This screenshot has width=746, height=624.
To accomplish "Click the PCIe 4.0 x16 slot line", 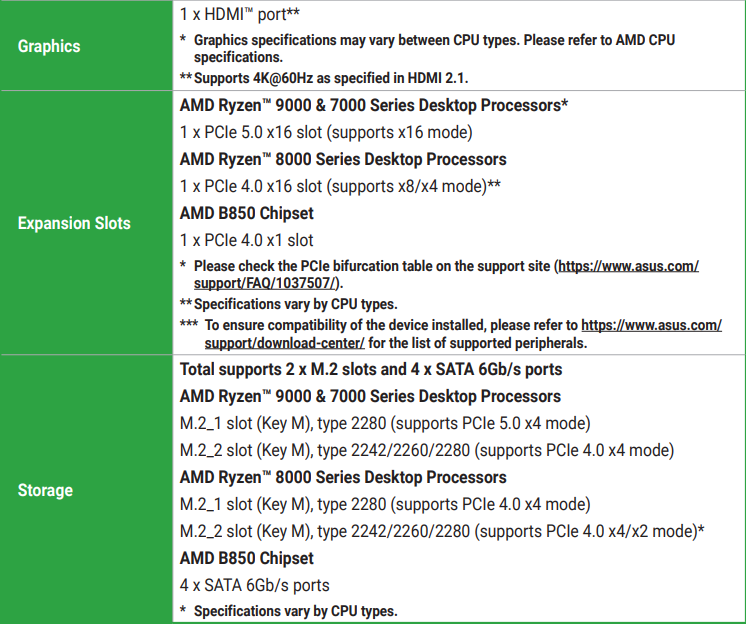I will click(340, 186).
